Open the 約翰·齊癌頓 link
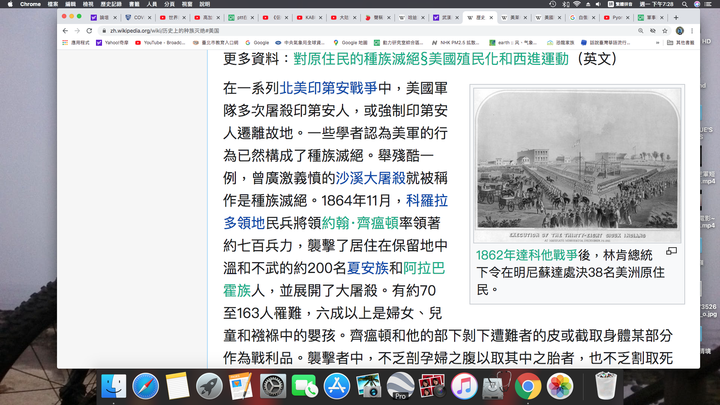The image size is (720, 405). [360, 223]
